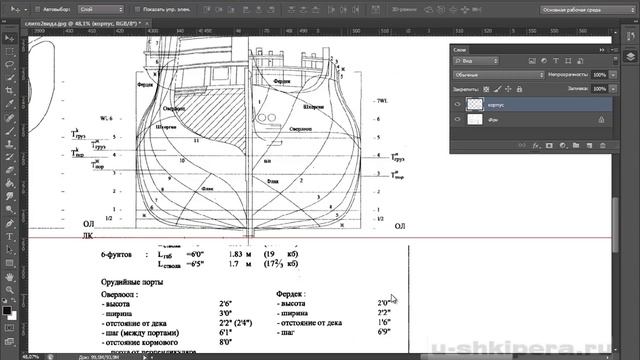Open the Обычные blend mode dropdown
The width and height of the screenshot is (640, 360).
tap(499, 75)
